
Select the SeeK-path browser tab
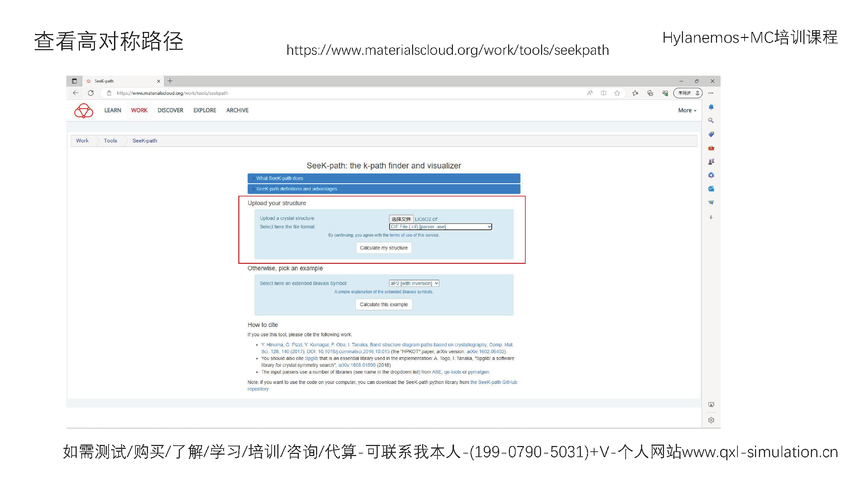click(123, 81)
